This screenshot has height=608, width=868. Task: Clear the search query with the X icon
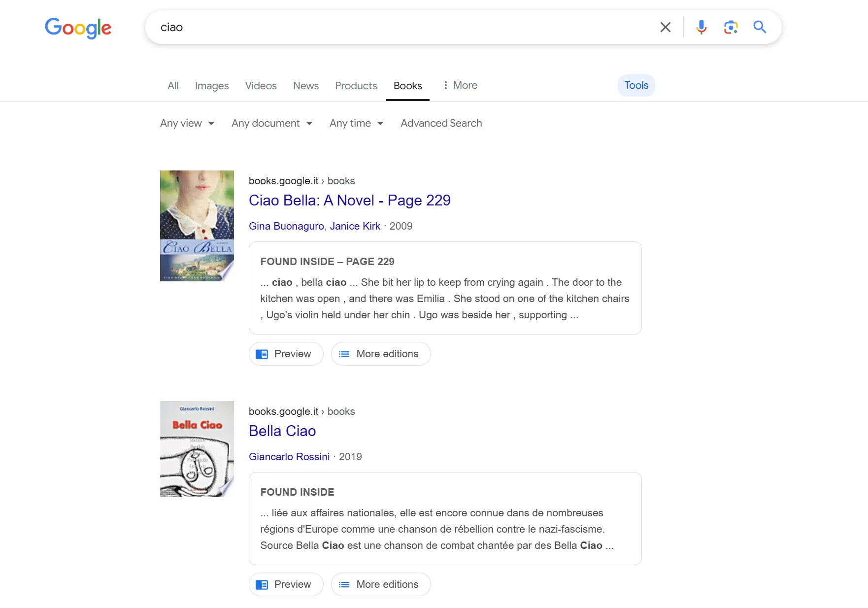666,27
